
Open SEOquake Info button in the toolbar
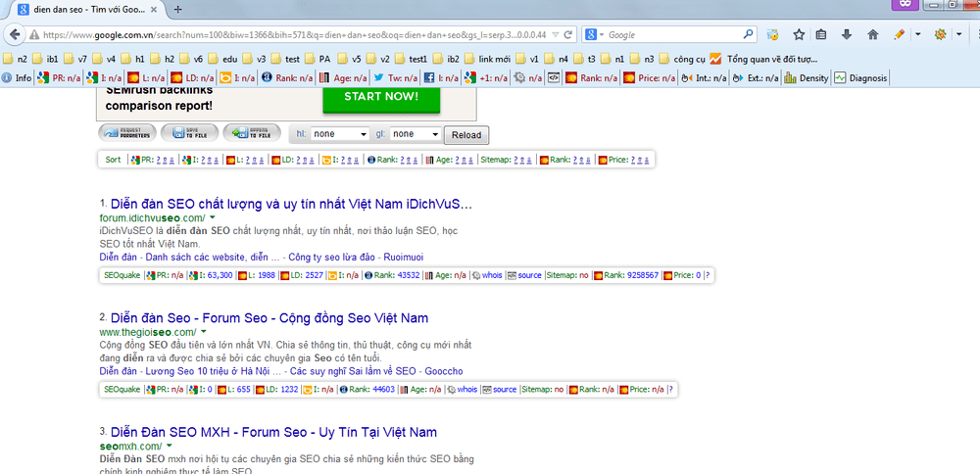pyautogui.click(x=17, y=78)
